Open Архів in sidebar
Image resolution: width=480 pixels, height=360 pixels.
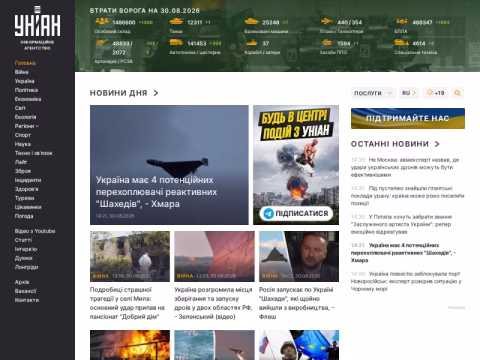tap(22, 282)
